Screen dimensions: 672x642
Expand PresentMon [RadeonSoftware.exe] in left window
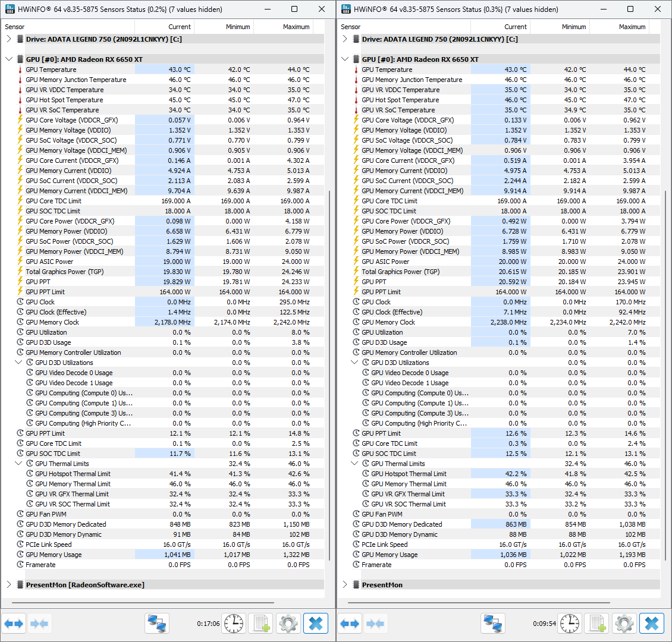(x=8, y=584)
